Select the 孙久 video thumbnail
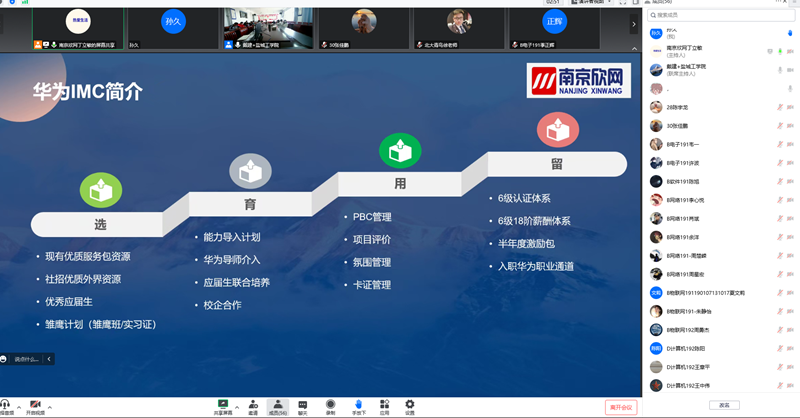Screen dimensions: 800x418 click(174, 26)
